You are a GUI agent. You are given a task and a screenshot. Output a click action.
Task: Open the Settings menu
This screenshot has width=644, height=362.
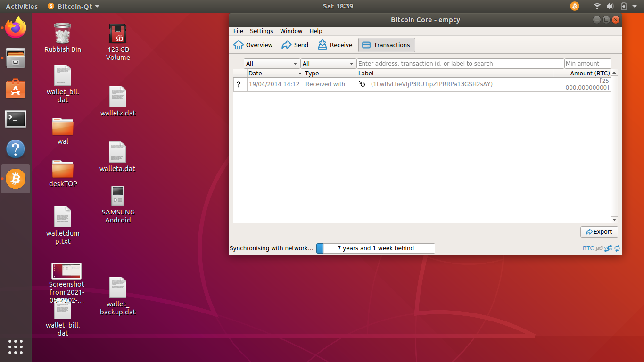coord(262,31)
